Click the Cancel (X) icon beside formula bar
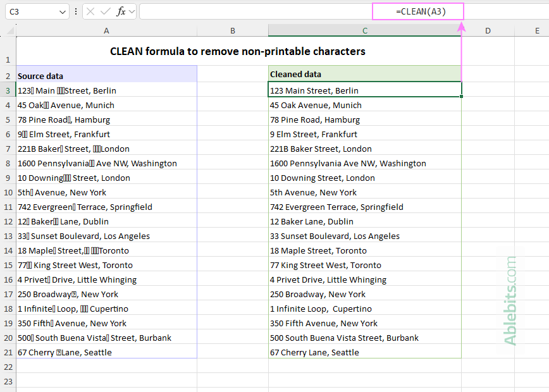 pos(90,11)
